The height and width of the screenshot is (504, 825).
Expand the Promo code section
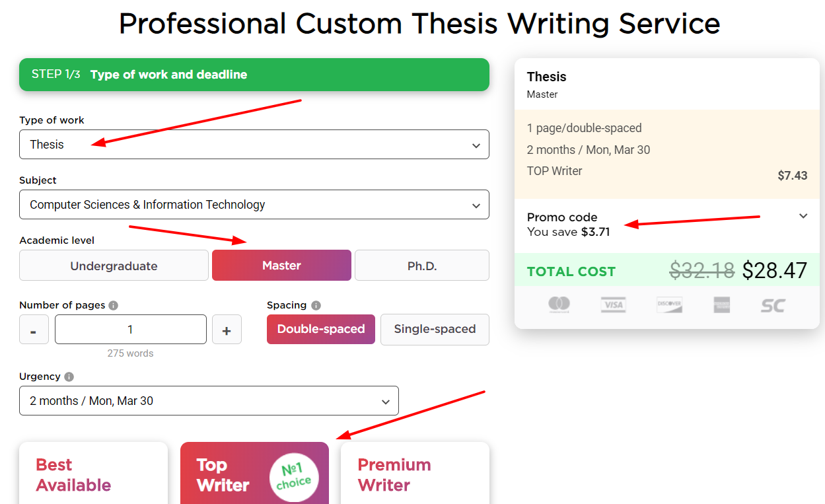[x=803, y=215]
